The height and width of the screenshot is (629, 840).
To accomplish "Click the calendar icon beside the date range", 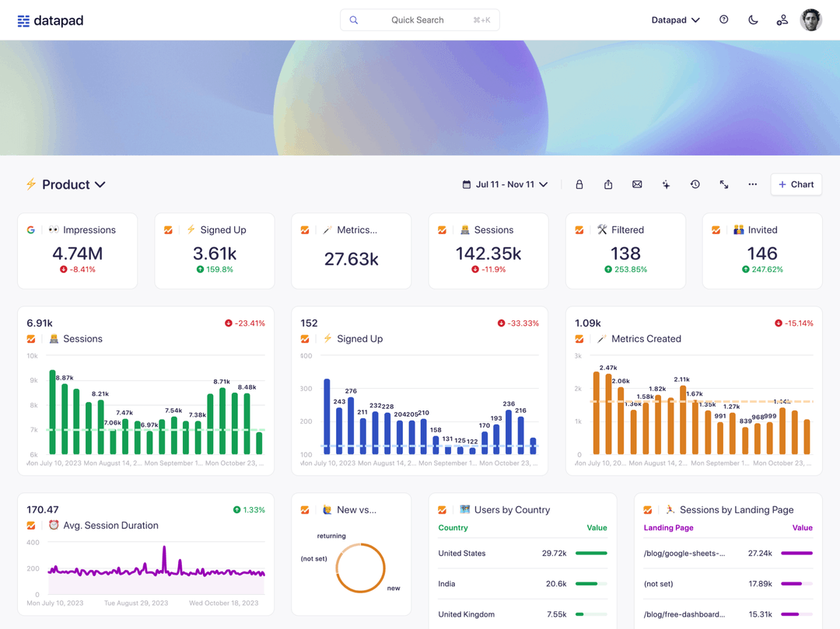I will pos(467,184).
